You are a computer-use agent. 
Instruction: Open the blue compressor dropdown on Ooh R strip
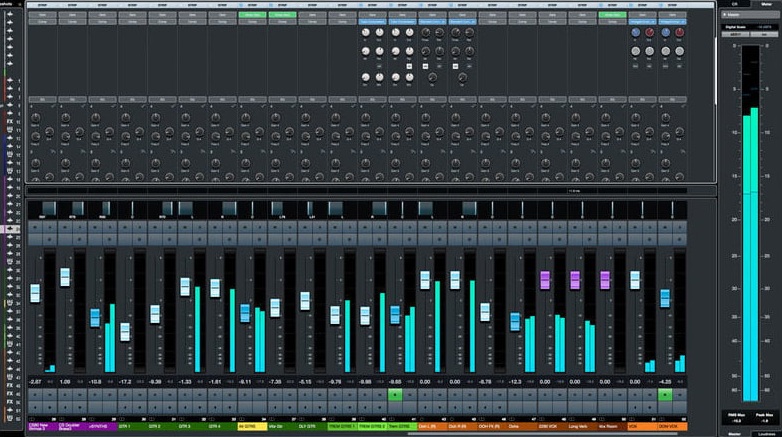[x=462, y=22]
